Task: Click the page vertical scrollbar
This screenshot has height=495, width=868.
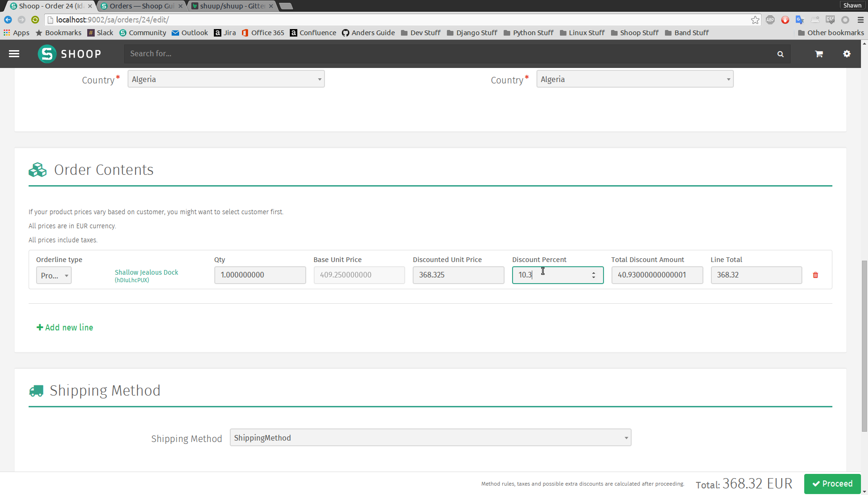Action: 864,346
